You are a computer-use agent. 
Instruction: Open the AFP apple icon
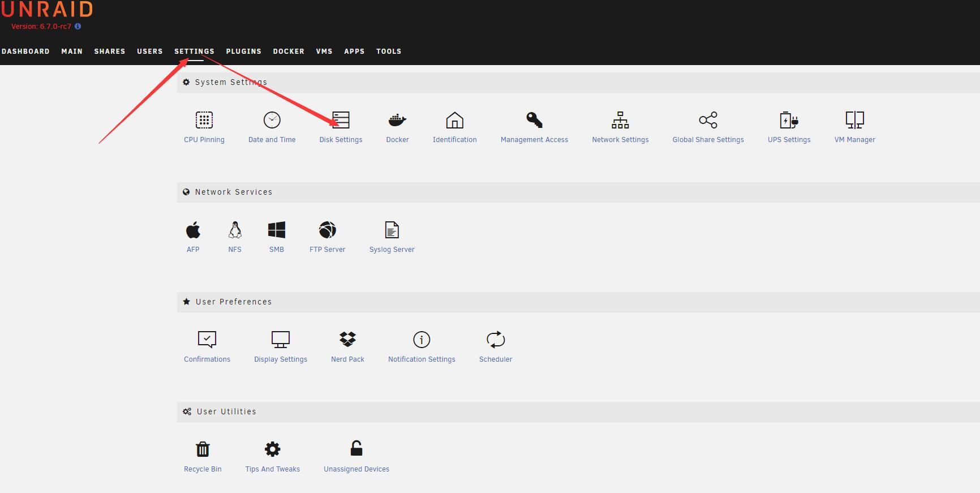point(193,230)
